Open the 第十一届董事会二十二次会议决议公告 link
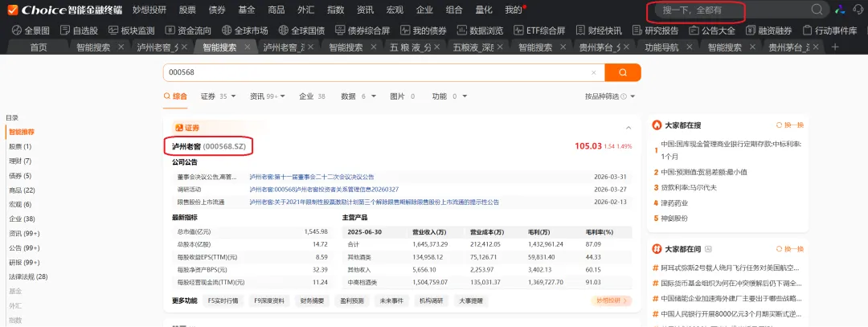This screenshot has height=327, width=868. [x=312, y=177]
